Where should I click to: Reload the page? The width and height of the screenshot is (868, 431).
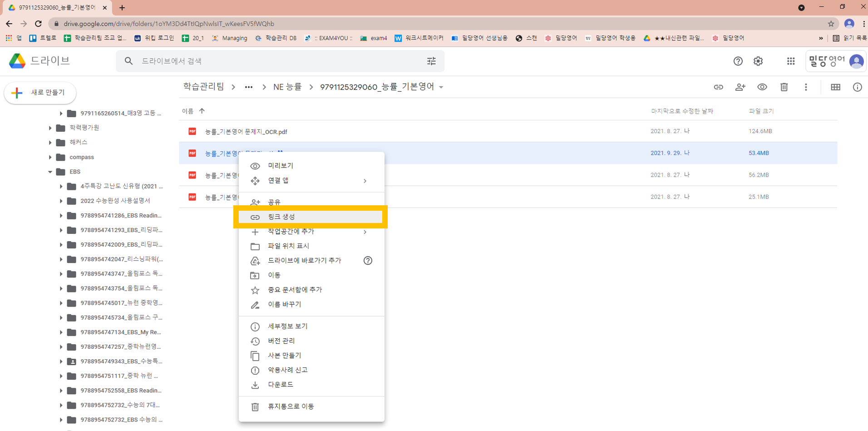click(39, 24)
